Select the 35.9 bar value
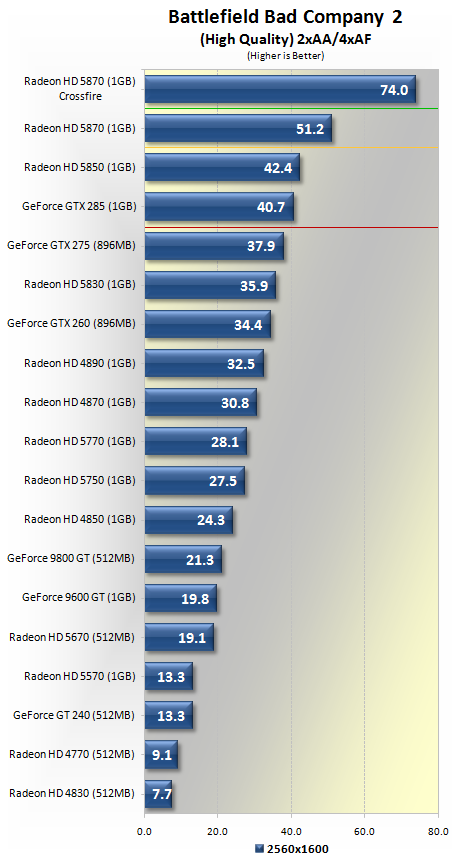 pyautogui.click(x=254, y=286)
